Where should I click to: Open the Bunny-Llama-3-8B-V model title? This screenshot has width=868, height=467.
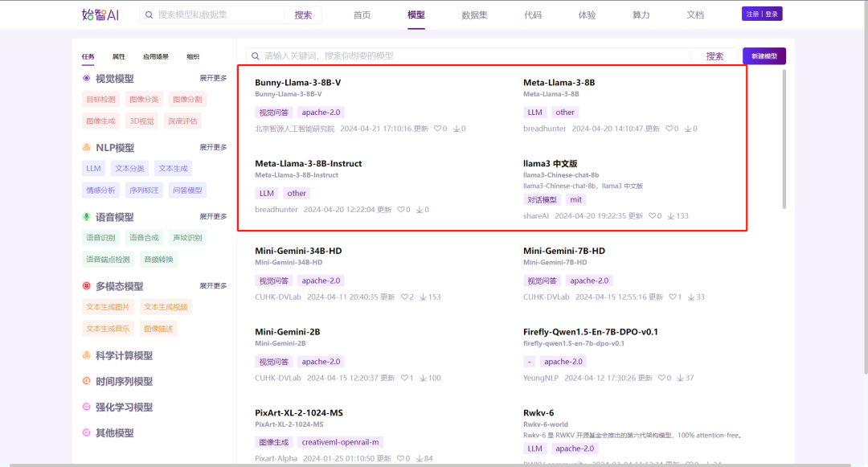tap(298, 83)
